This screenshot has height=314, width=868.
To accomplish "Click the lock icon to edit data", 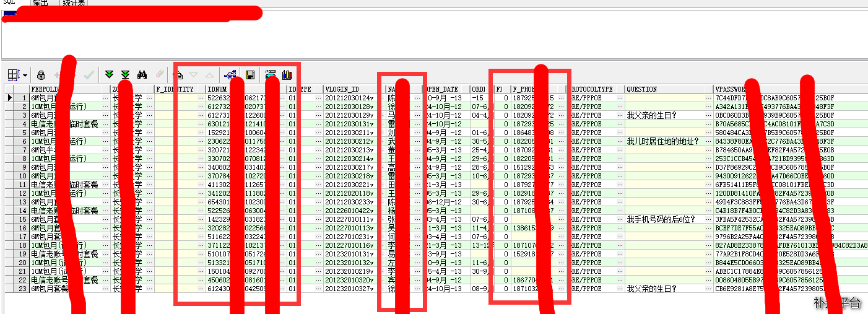I will coord(41,75).
